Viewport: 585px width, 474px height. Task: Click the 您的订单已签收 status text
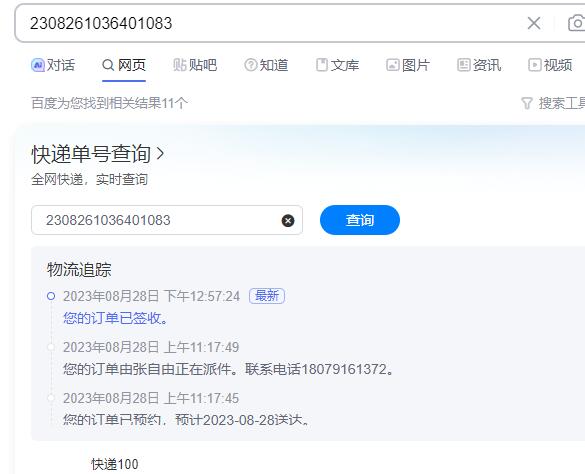[116, 318]
